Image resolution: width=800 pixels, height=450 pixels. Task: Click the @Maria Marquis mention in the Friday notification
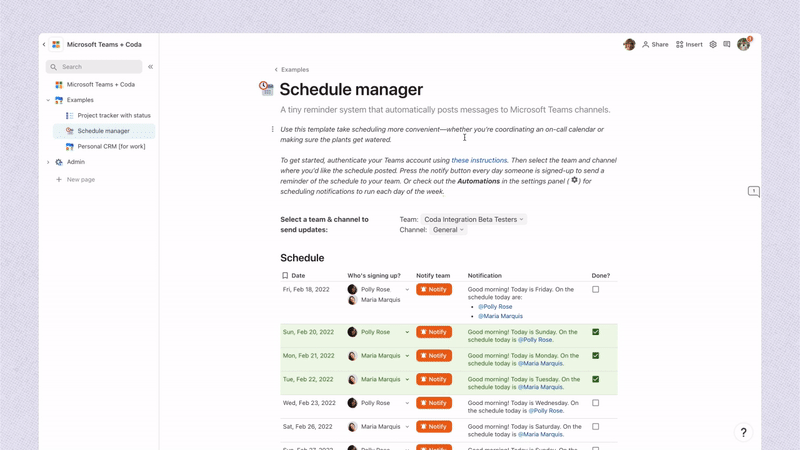pyautogui.click(x=500, y=316)
